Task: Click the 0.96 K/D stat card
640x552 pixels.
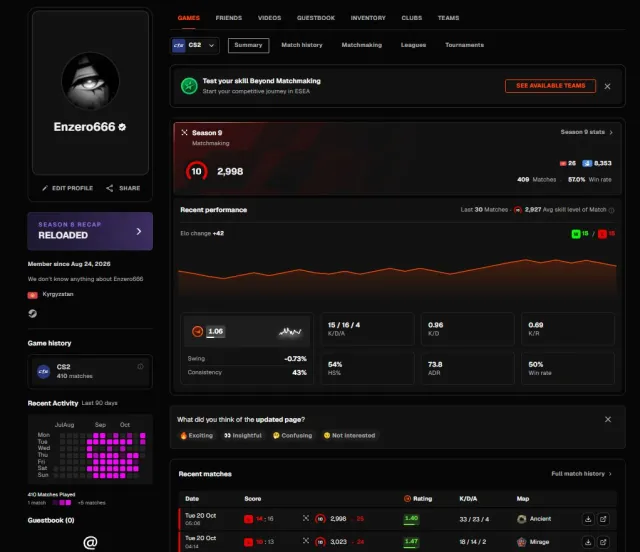Action: pyautogui.click(x=467, y=329)
